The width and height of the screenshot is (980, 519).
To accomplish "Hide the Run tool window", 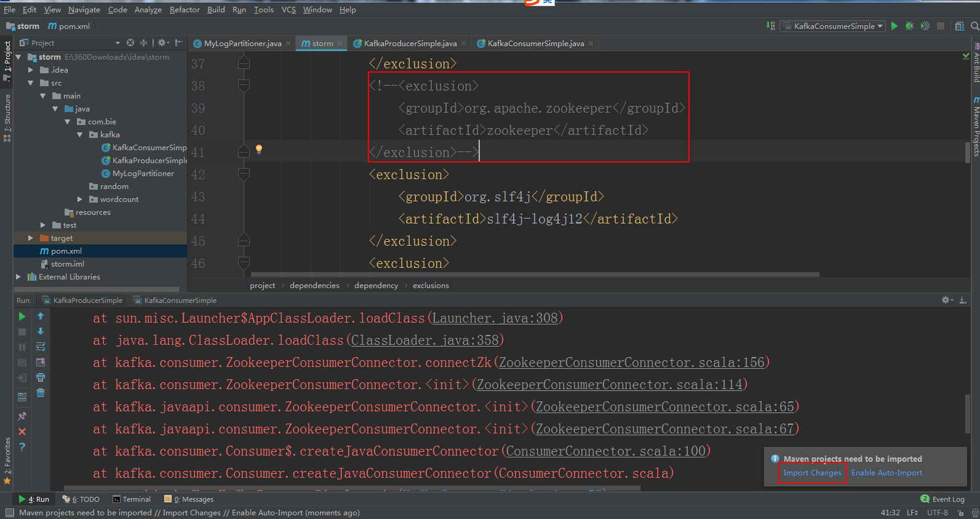I will (x=963, y=300).
